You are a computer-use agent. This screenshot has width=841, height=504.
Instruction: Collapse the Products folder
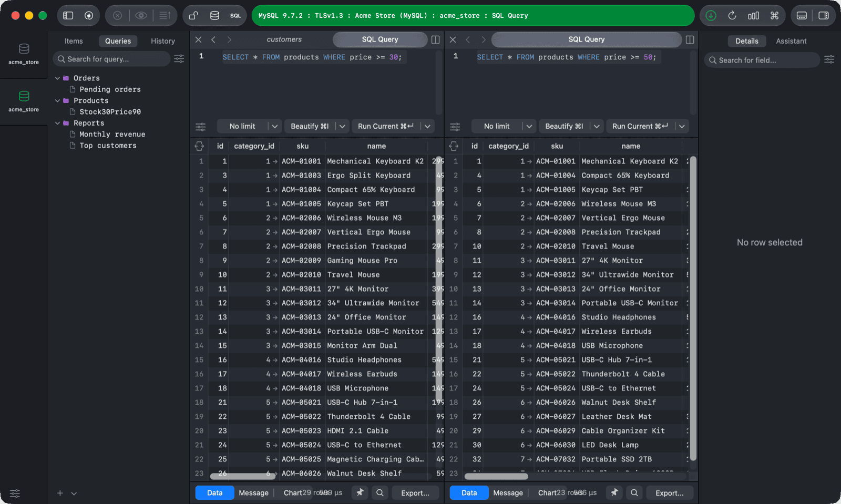point(58,101)
